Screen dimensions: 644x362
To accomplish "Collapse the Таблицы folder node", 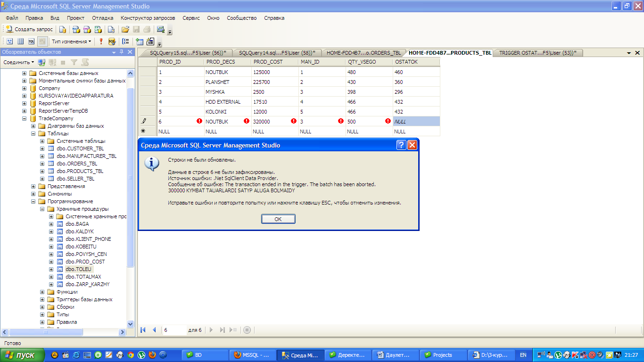I will click(x=33, y=133).
